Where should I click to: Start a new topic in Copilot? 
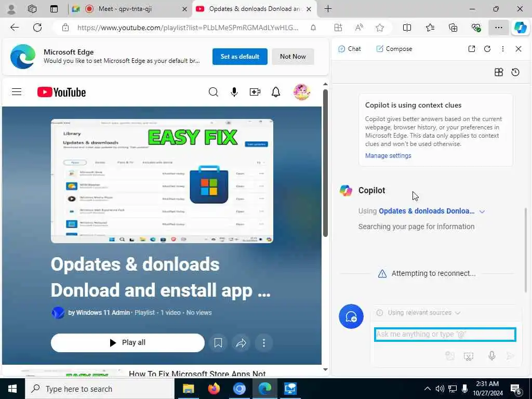pyautogui.click(x=351, y=316)
